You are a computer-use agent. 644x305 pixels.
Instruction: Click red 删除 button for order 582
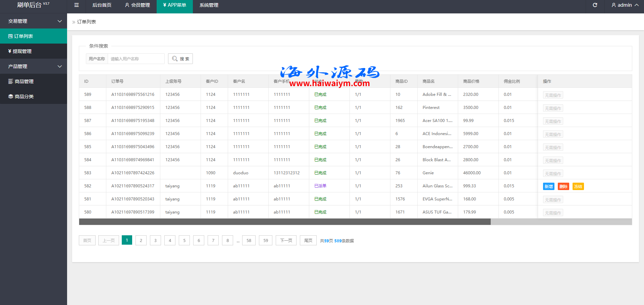coord(563,187)
